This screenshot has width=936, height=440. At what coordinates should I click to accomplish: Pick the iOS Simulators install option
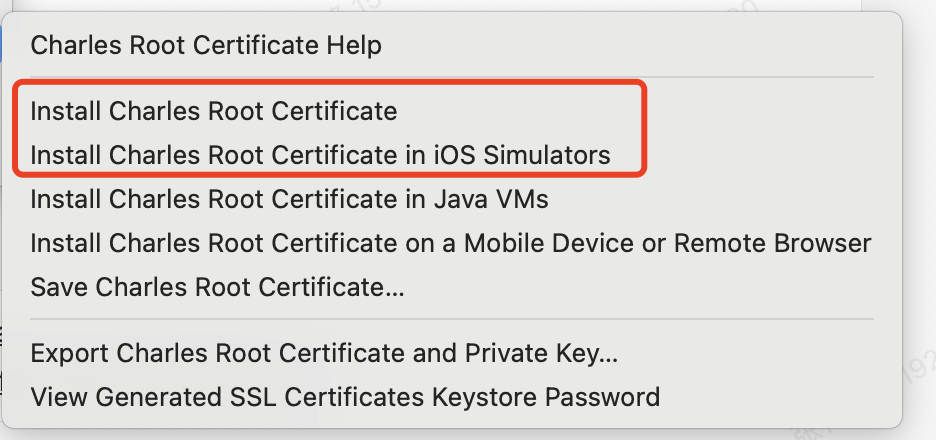pyautogui.click(x=320, y=155)
